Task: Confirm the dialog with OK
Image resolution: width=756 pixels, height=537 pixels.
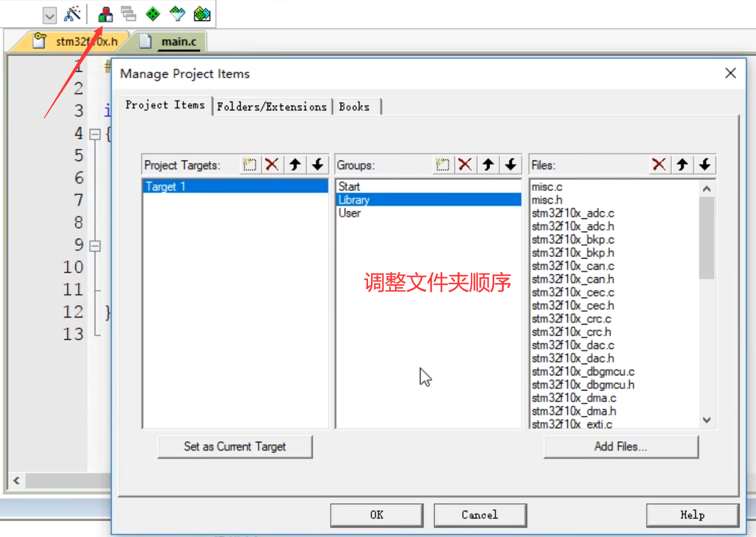Action: 377,515
